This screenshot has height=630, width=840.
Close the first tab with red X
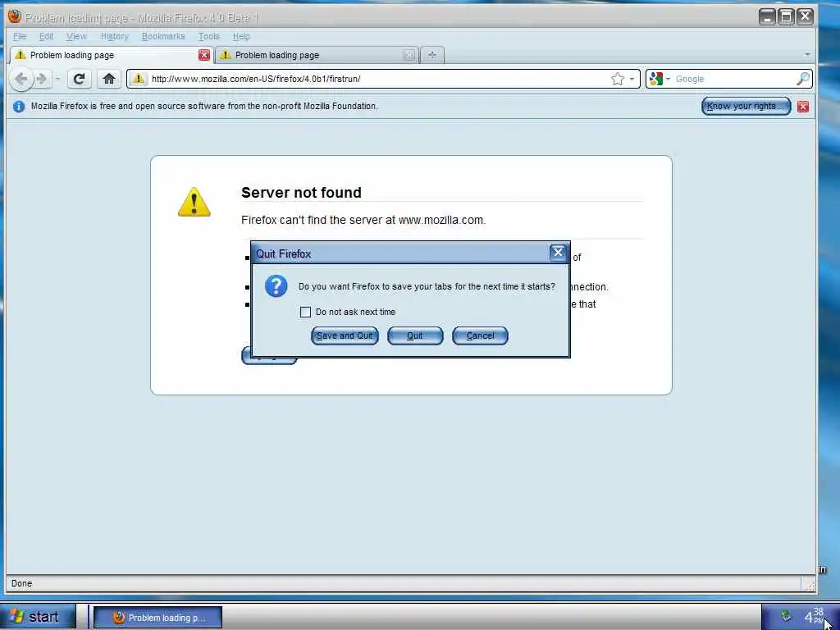[204, 55]
